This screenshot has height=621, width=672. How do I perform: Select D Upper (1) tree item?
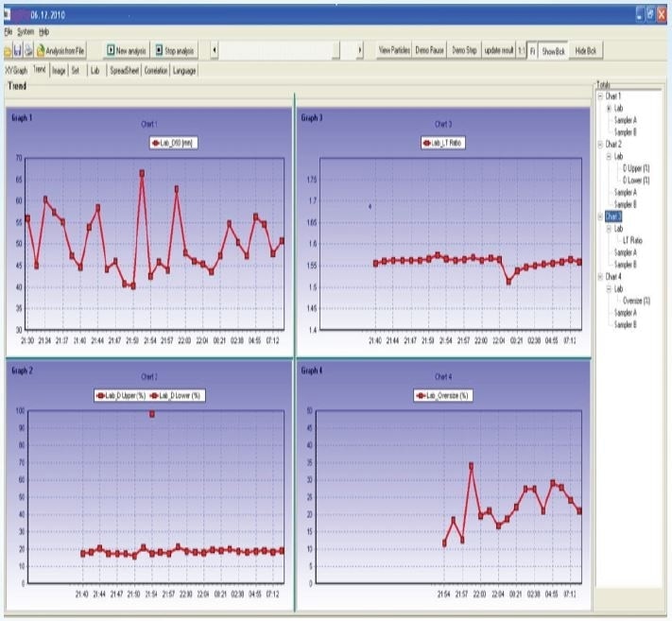pyautogui.click(x=636, y=168)
